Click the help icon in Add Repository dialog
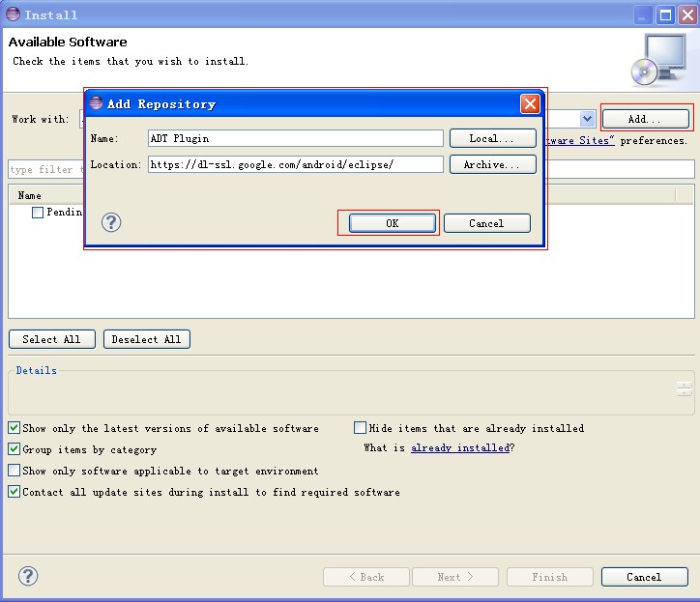The image size is (700, 602). click(111, 223)
